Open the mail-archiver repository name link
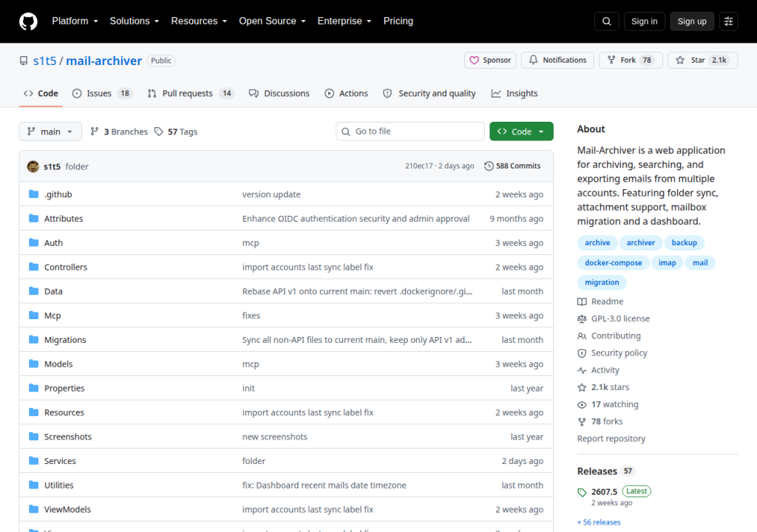 (x=103, y=61)
